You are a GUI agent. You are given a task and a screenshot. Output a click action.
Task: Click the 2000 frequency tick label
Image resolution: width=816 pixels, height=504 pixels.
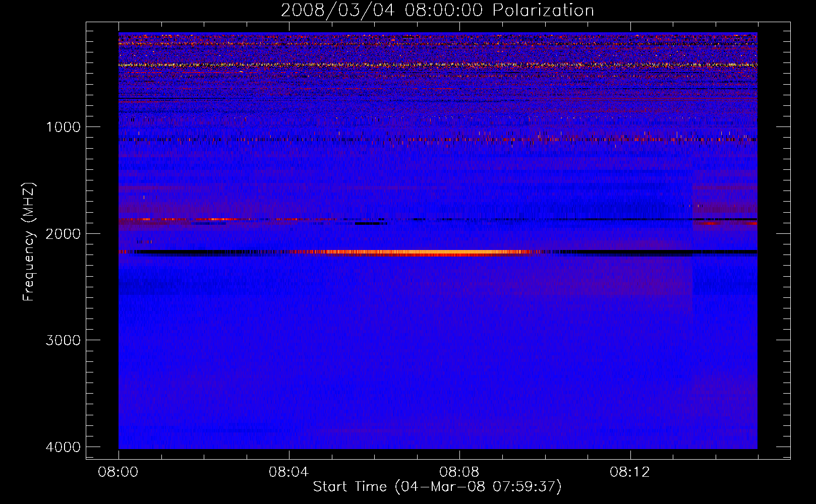point(63,234)
